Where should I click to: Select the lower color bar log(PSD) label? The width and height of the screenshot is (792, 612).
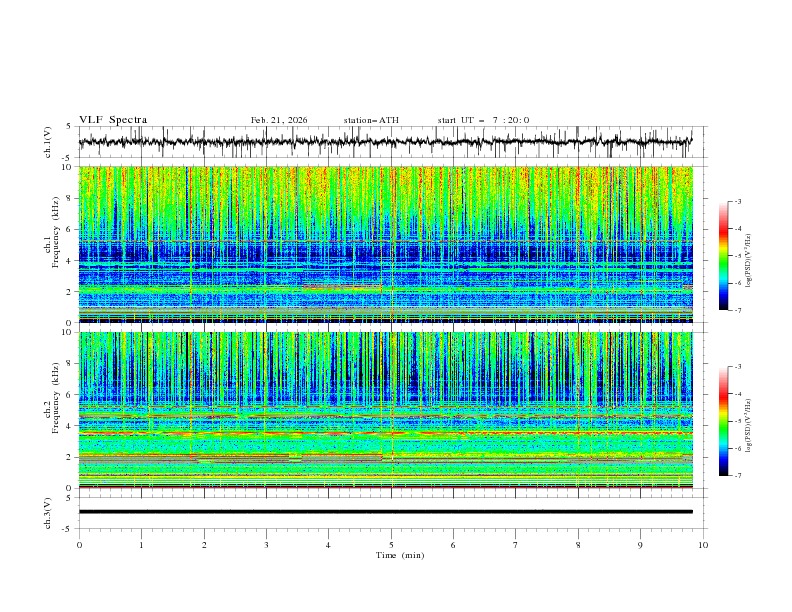pos(748,425)
